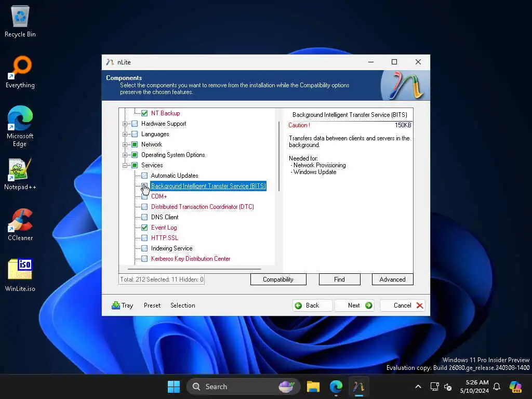Screen dimensions: 532x399
Task: Select the Indexing Service tree item
Action: 171,248
